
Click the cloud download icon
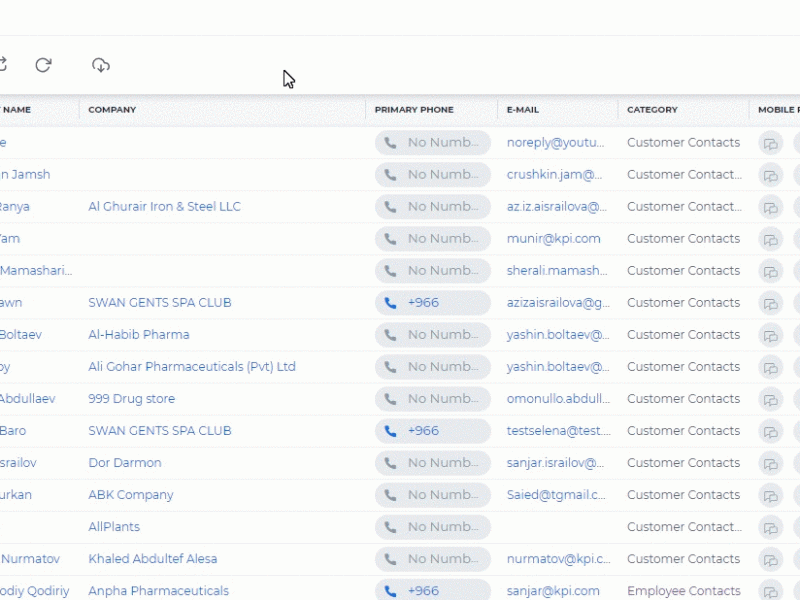click(101, 65)
